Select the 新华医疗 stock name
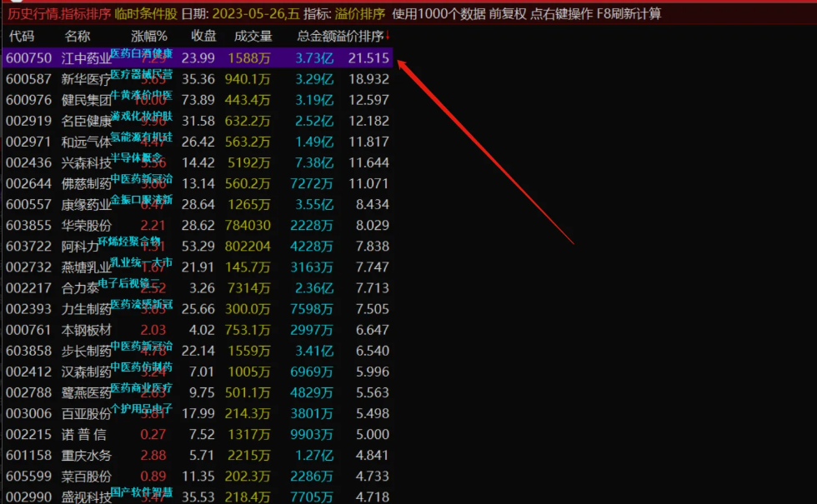 (87, 79)
